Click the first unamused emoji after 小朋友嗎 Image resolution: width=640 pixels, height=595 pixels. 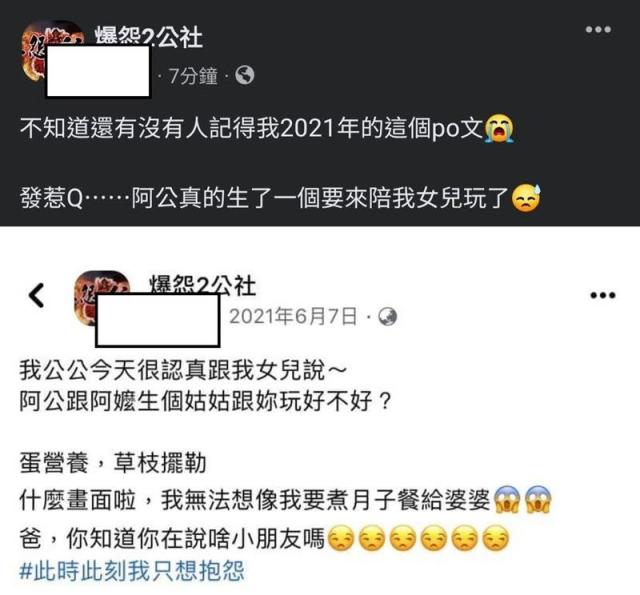[x=341, y=539]
